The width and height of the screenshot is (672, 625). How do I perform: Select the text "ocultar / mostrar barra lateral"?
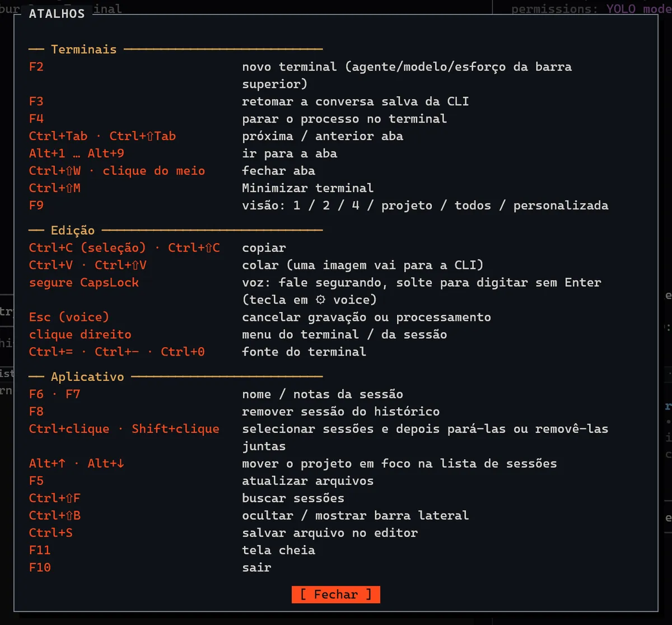tap(356, 516)
